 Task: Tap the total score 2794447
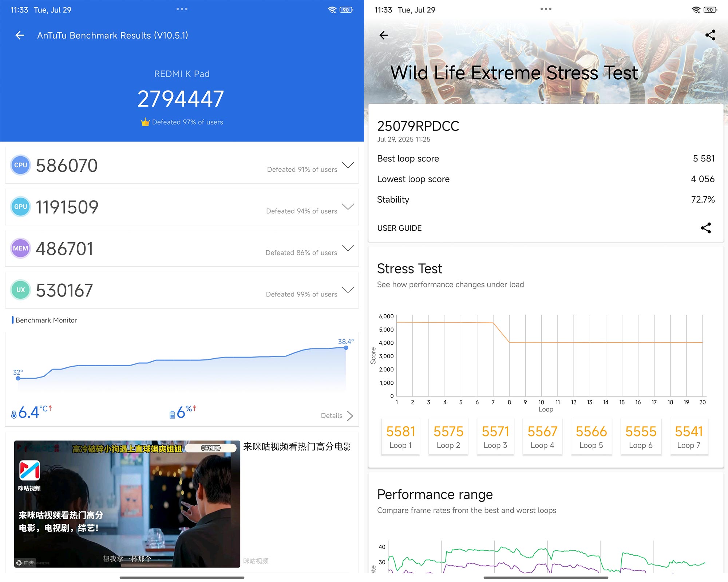tap(181, 99)
